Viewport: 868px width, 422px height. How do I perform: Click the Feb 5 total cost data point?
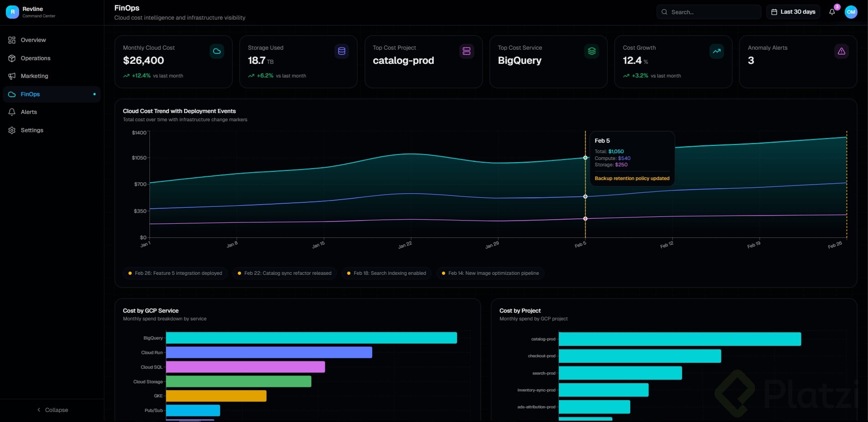point(586,158)
